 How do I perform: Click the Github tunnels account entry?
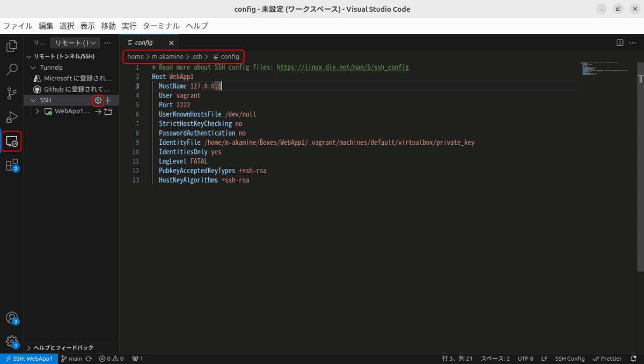click(x=72, y=90)
